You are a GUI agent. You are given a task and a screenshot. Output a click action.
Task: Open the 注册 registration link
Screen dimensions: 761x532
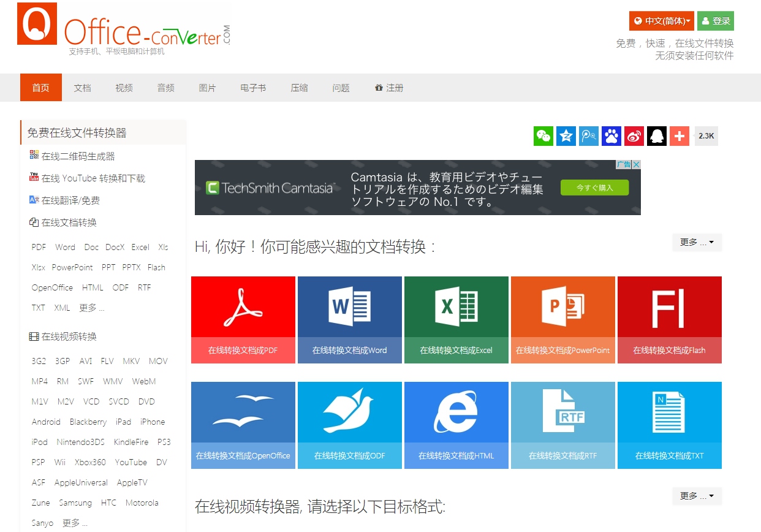pyautogui.click(x=395, y=88)
